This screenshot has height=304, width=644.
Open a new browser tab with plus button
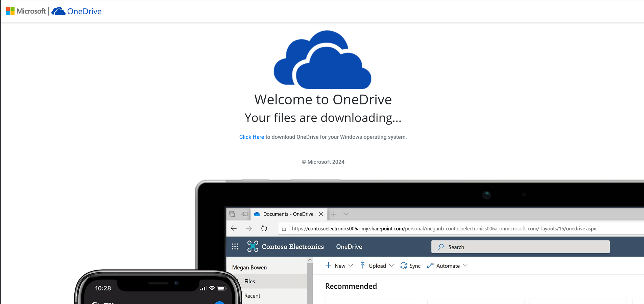click(x=334, y=214)
